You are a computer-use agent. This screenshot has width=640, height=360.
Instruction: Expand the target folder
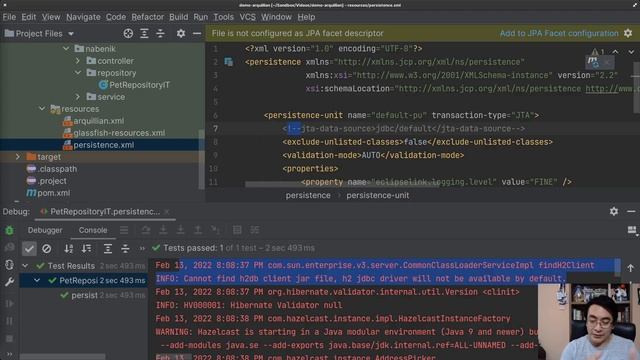18,157
